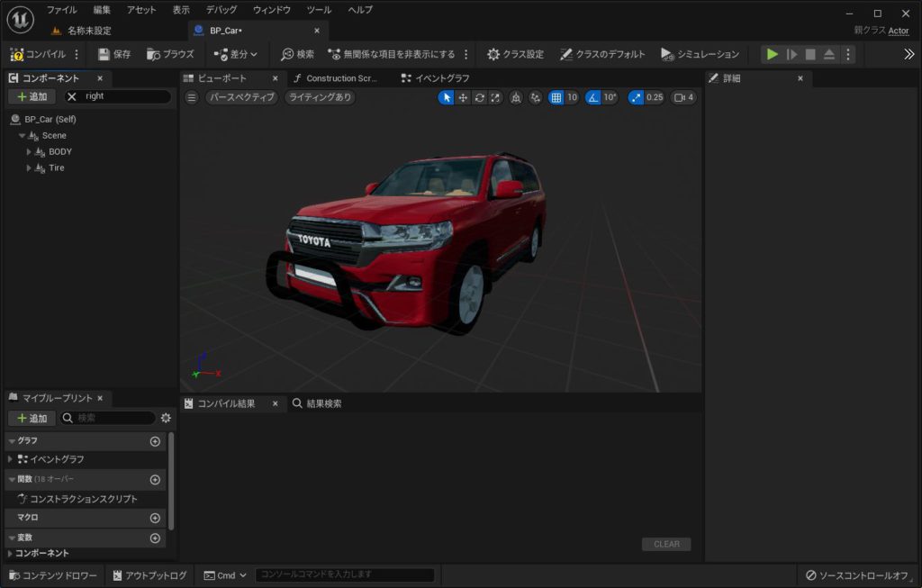
Task: Click 追加 in マイブループリント panel
Action: [32, 418]
